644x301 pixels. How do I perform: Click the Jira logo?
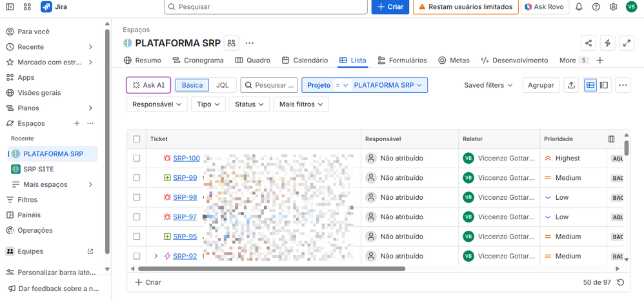[x=54, y=6]
